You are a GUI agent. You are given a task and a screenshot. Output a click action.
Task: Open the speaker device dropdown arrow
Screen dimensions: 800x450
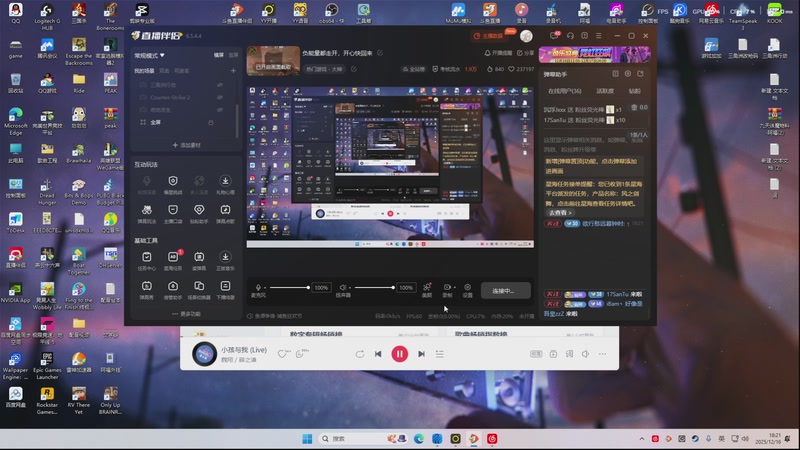coord(349,288)
